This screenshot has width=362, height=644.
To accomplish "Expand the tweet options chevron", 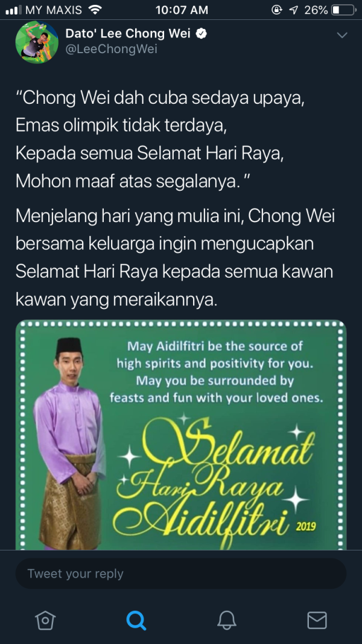I will pos(342,35).
